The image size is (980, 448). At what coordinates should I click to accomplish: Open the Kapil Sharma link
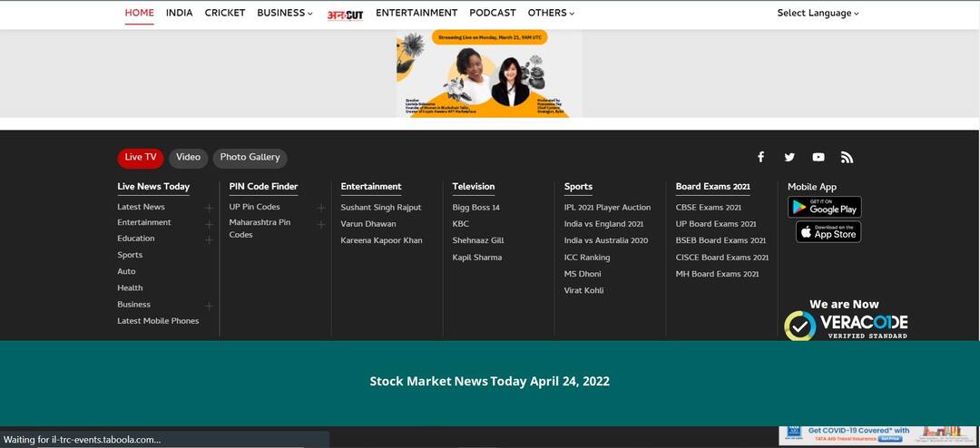click(x=477, y=258)
